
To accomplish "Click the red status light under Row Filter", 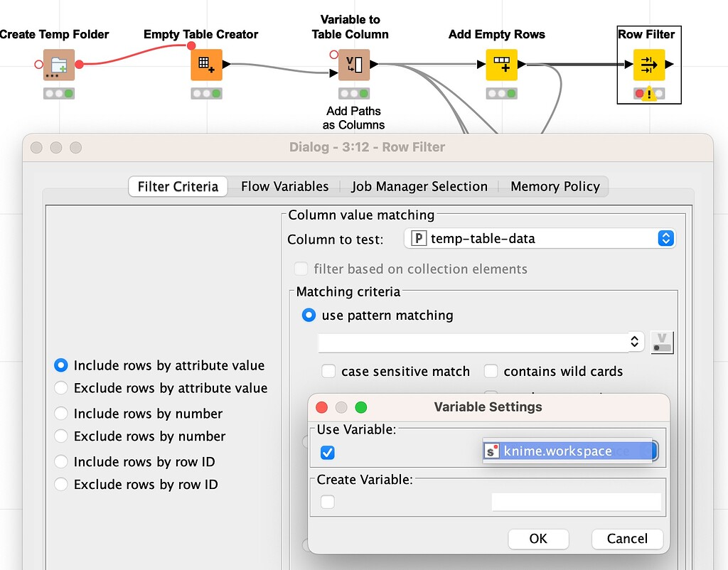I will tap(639, 93).
